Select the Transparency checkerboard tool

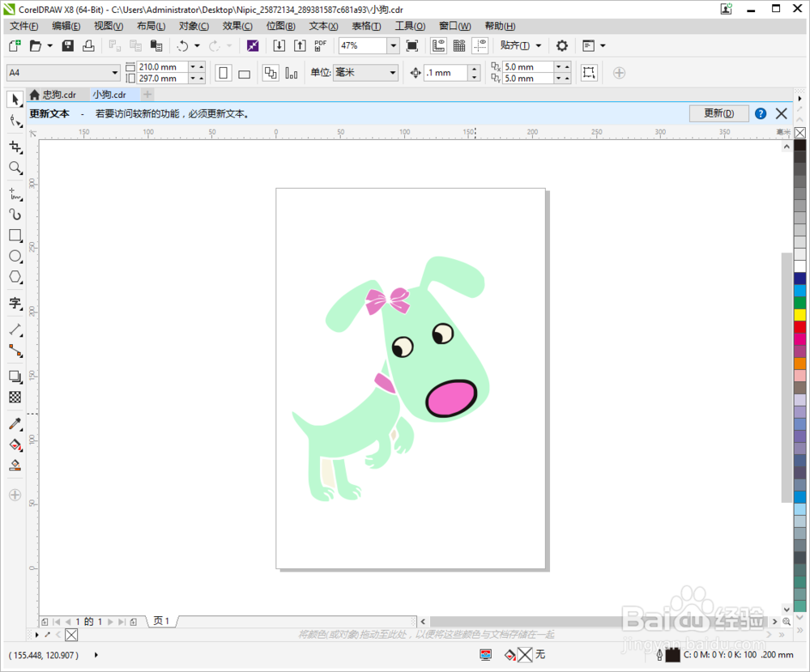15,398
